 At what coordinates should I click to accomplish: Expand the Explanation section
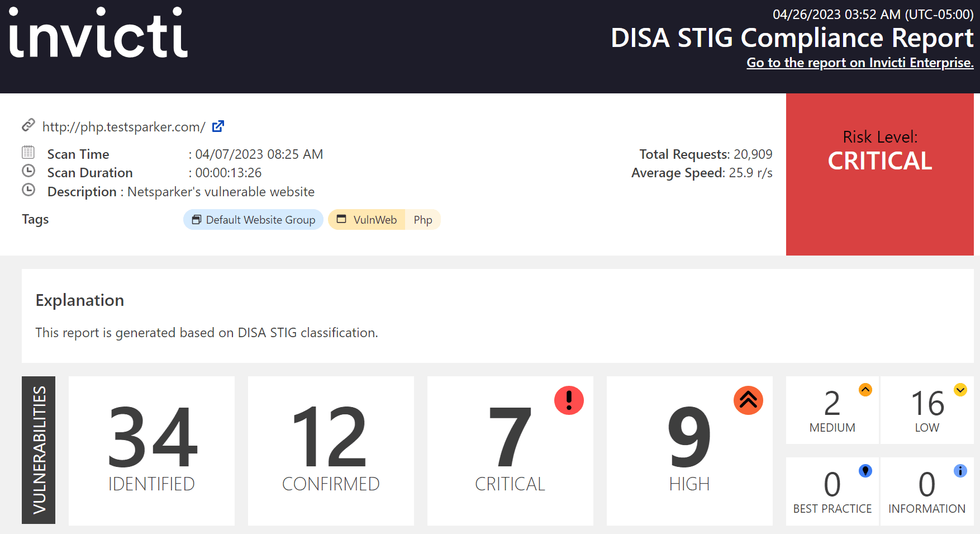79,300
